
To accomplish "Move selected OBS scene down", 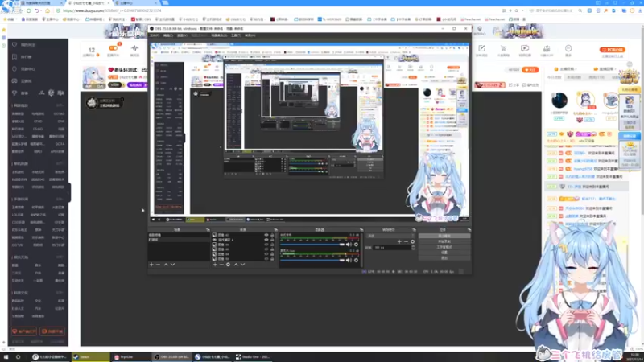I will 172,265.
